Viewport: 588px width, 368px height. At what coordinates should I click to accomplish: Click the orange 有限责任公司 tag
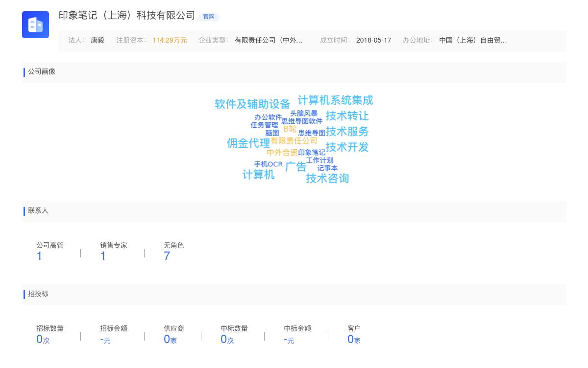tap(294, 141)
